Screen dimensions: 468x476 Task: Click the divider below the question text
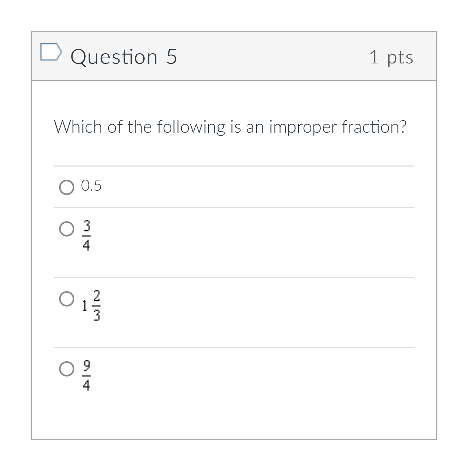point(234,166)
